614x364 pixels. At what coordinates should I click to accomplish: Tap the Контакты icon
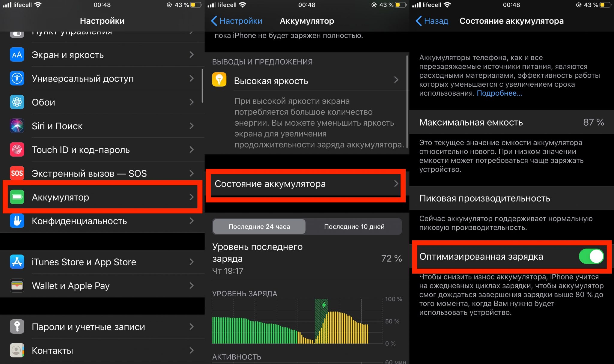point(17,350)
